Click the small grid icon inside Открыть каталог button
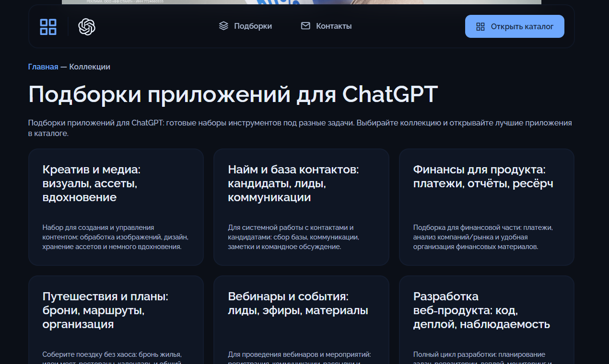This screenshot has height=364, width=609. coord(480,27)
